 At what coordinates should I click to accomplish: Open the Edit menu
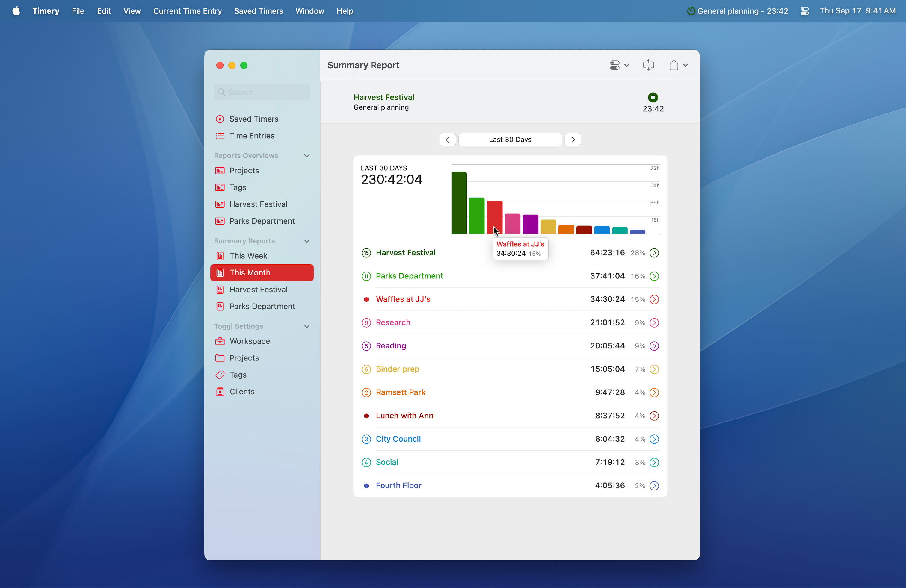click(104, 11)
